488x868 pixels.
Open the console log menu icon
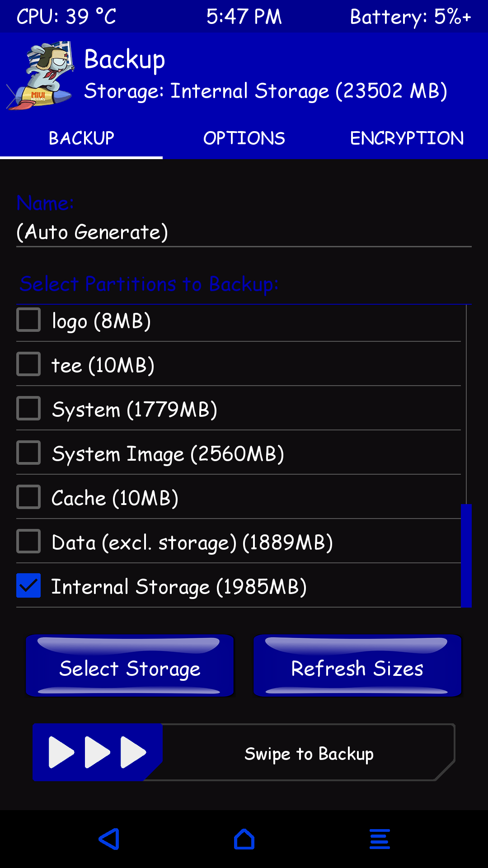(x=380, y=839)
